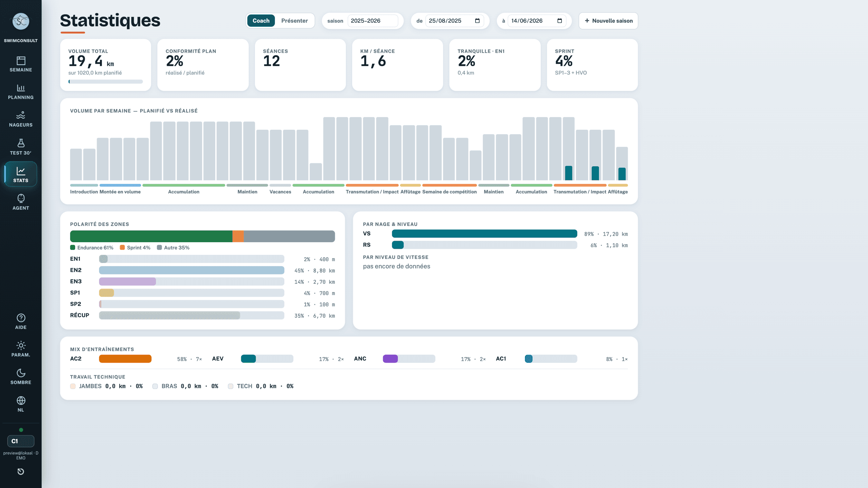Click the VS stroke bar
The height and width of the screenshot is (488, 868).
[485, 234]
